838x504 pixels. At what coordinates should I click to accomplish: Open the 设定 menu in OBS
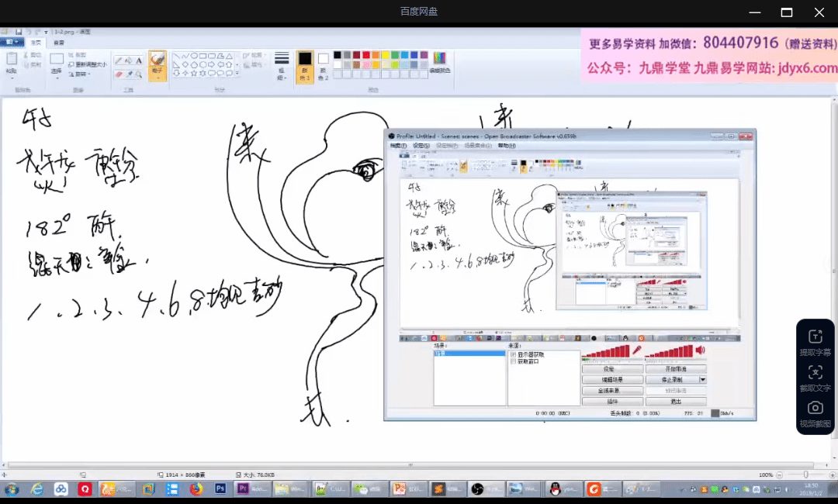point(421,146)
